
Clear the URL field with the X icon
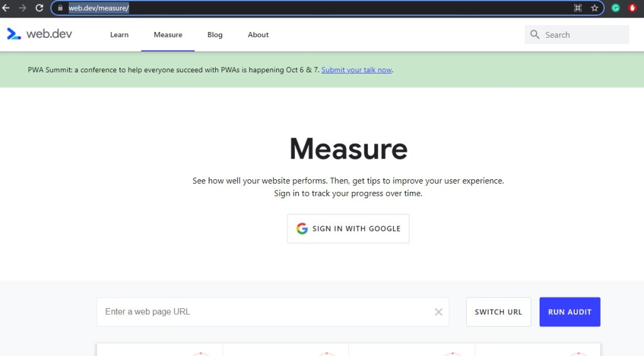click(438, 312)
